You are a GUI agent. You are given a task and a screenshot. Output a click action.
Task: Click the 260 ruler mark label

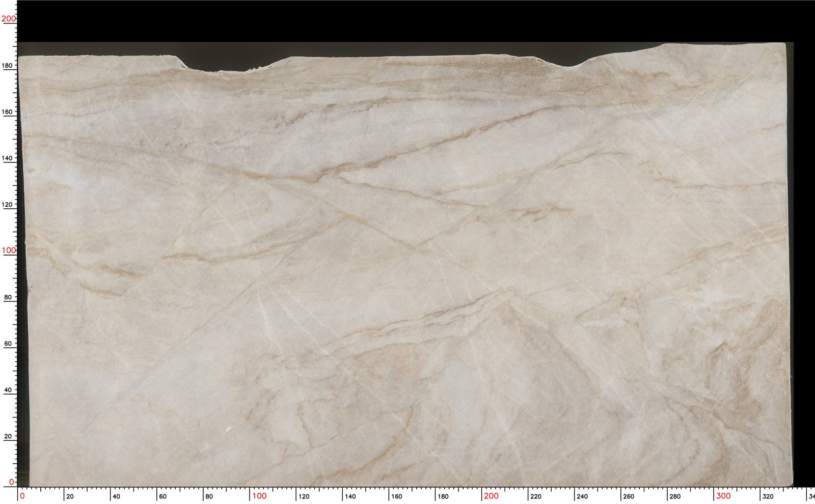click(x=628, y=496)
